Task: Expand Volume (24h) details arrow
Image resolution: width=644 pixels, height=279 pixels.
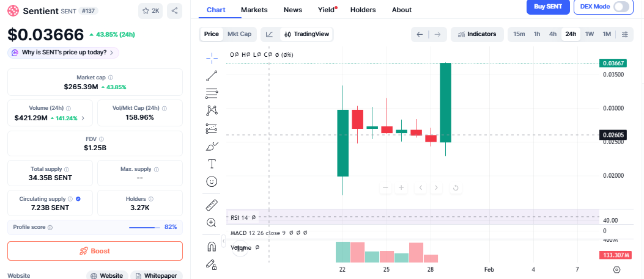Action: [83, 118]
